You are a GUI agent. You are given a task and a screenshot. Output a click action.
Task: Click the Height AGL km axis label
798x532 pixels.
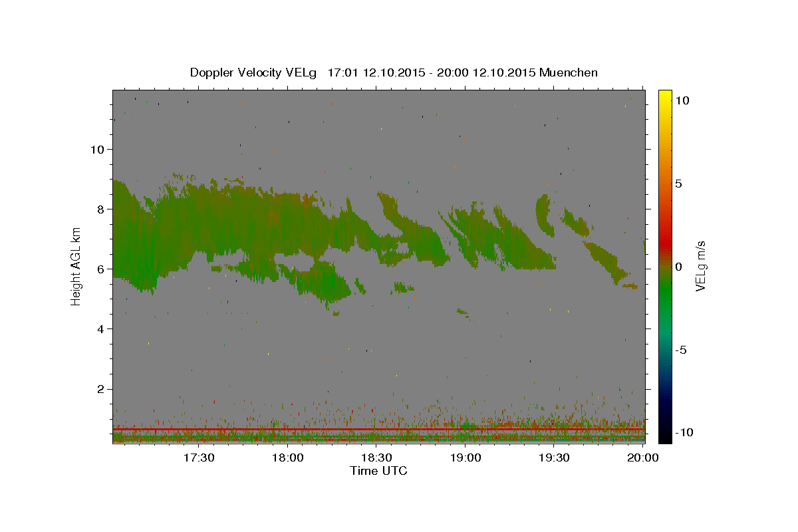[x=76, y=266]
